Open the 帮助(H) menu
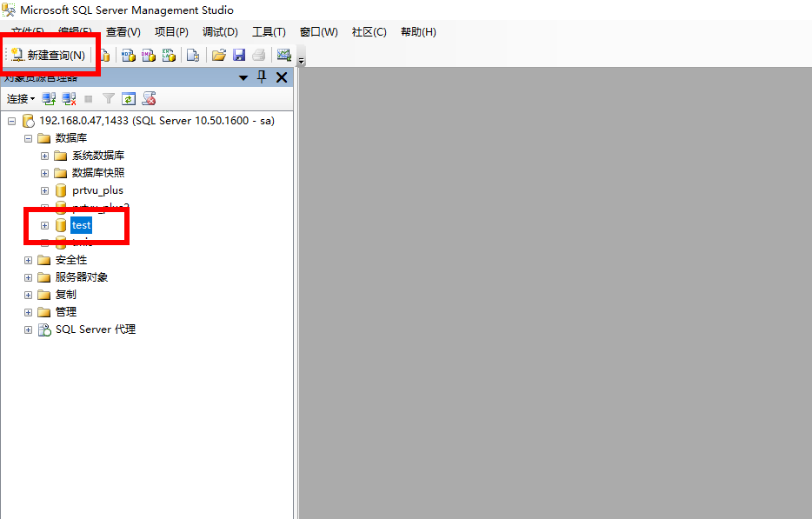812x519 pixels. coord(418,32)
